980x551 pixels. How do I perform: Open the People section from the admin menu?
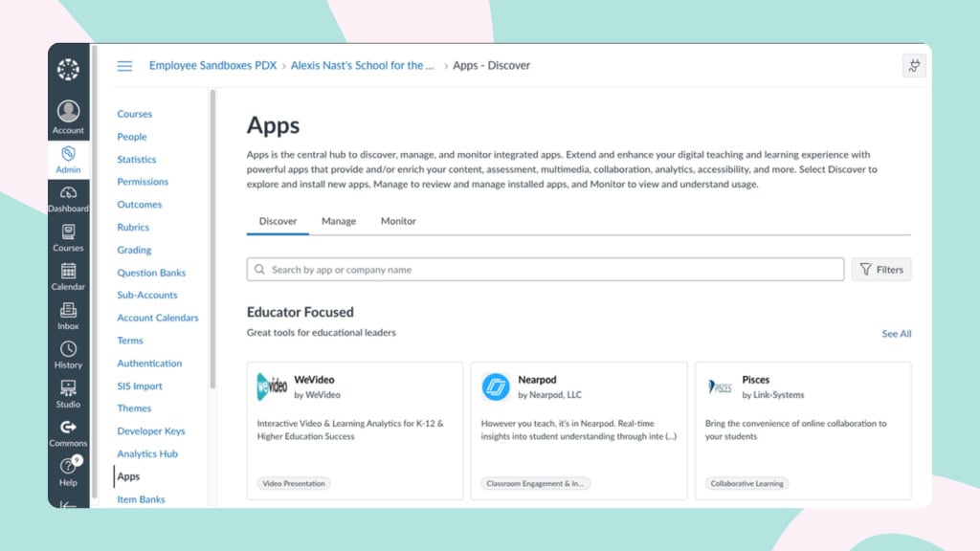(131, 136)
